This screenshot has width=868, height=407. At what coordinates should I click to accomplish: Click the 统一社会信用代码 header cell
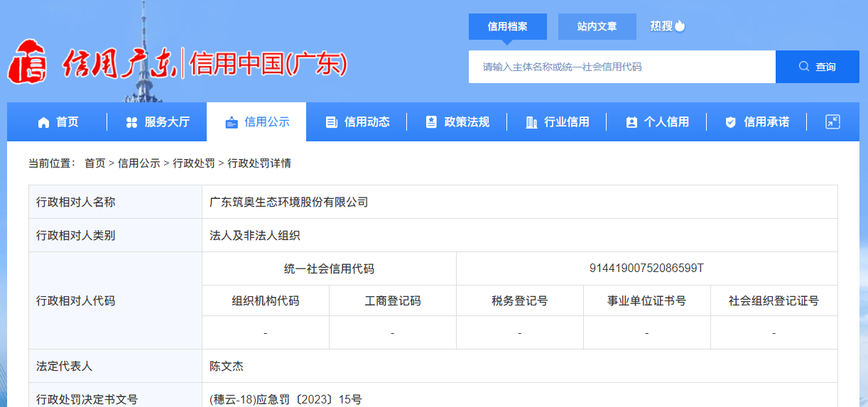coord(329,269)
